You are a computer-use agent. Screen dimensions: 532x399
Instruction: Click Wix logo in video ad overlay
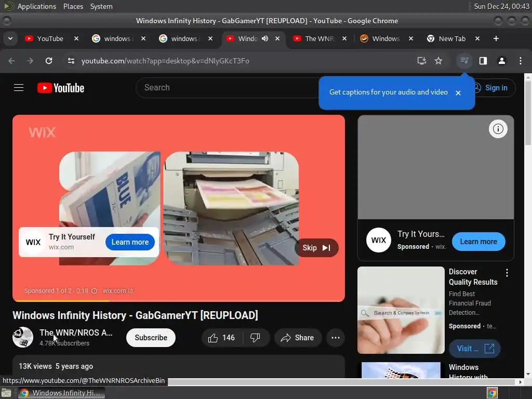pyautogui.click(x=33, y=242)
